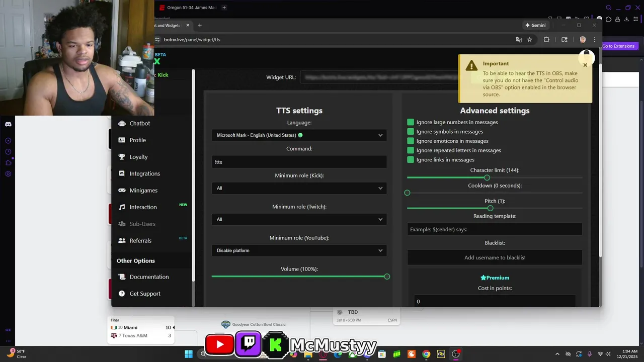Screen dimensions: 644x362
Task: Click the Chrome site info icon in the address bar
Action: click(x=157, y=39)
